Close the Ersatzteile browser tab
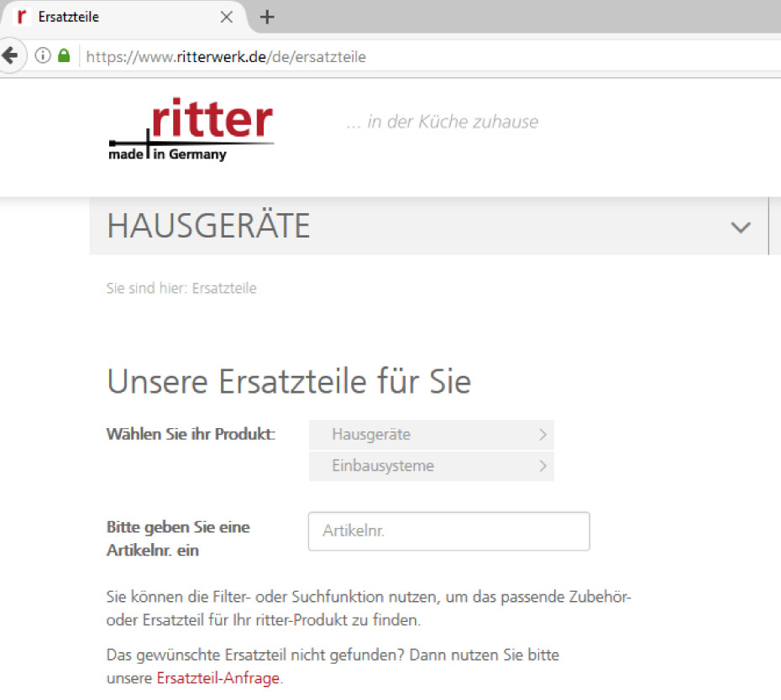The width and height of the screenshot is (781, 700). point(226,17)
